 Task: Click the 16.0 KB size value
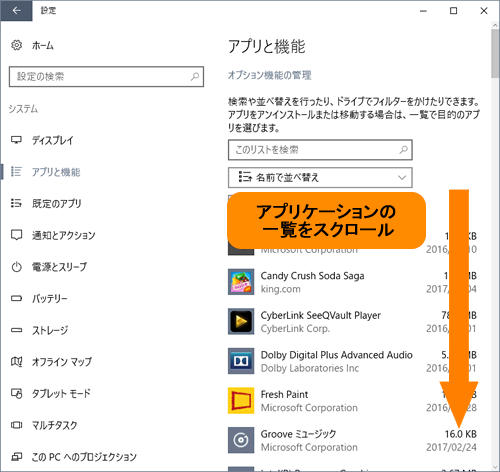tap(461, 434)
